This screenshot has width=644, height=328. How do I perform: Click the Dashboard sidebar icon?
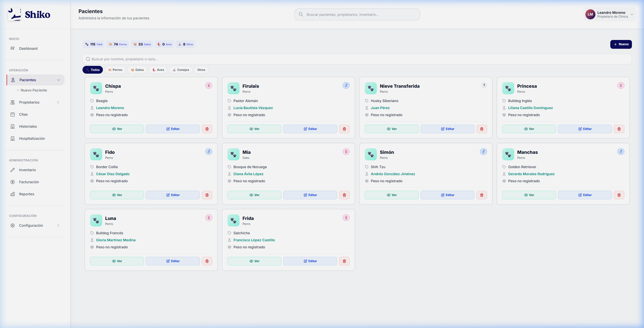(x=13, y=48)
